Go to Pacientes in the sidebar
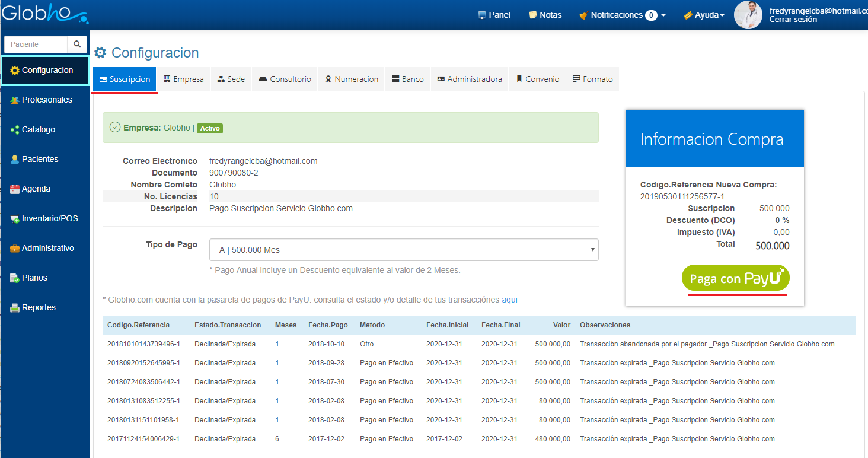868x458 pixels. point(40,159)
